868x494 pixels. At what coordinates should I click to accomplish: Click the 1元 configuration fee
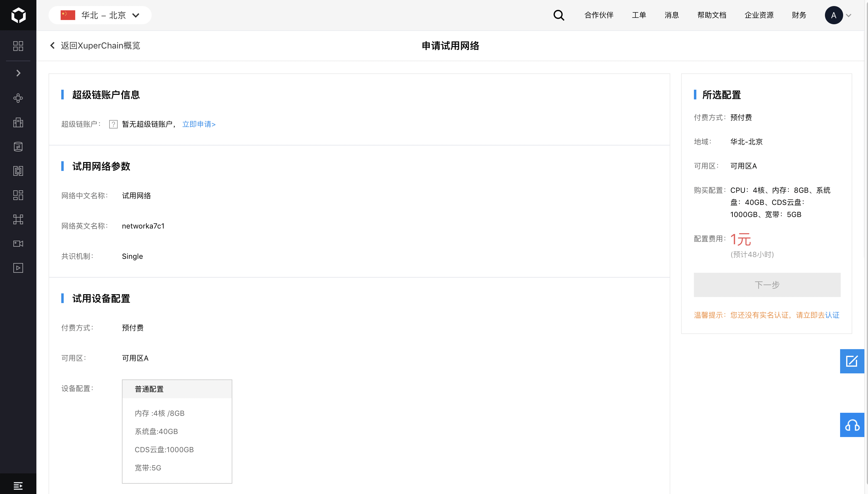(x=740, y=239)
